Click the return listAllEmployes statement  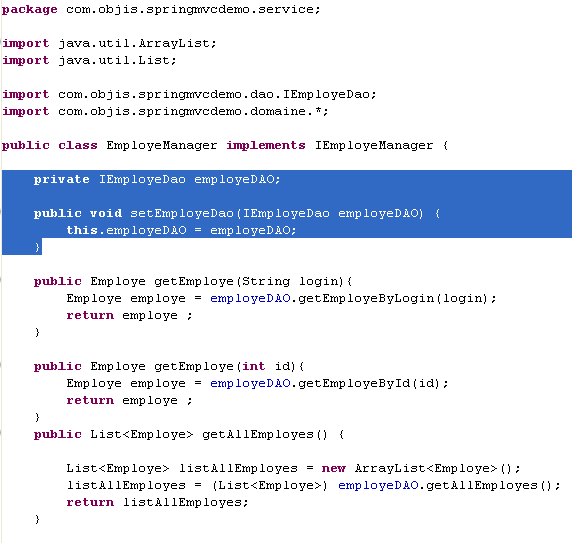click(x=157, y=503)
